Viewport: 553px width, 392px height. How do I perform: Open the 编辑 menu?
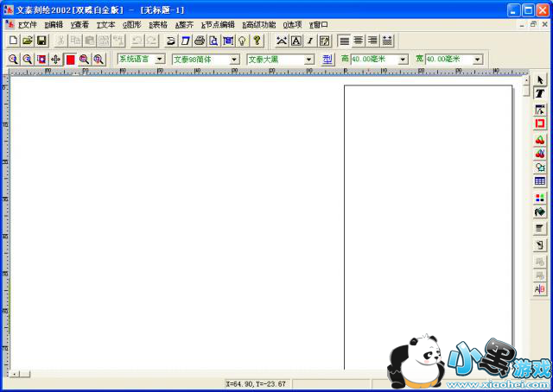pyautogui.click(x=54, y=25)
